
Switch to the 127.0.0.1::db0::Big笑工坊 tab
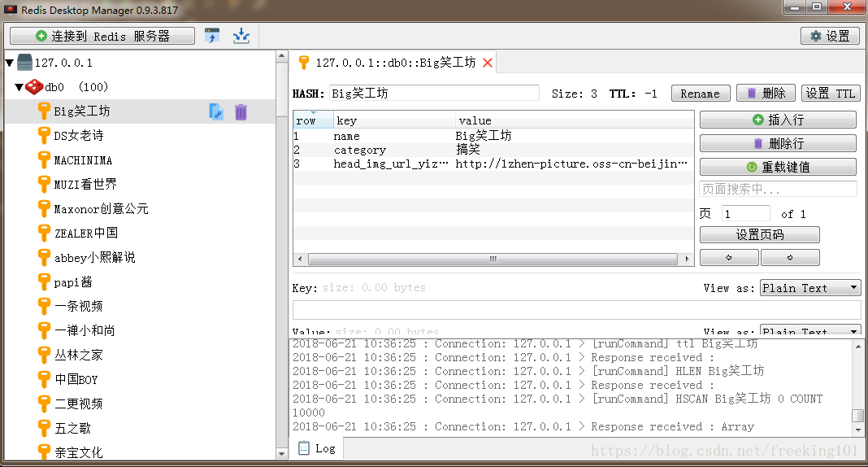[395, 63]
